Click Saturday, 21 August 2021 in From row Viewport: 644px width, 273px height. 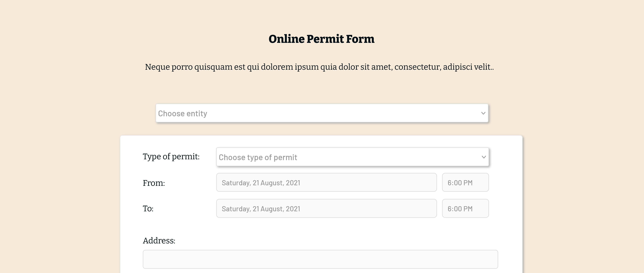coord(261,183)
